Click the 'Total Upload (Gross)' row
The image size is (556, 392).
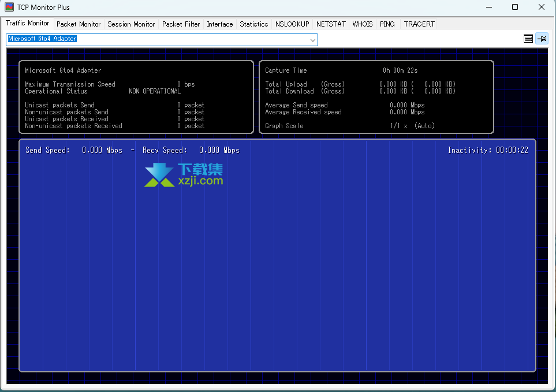[x=360, y=84]
